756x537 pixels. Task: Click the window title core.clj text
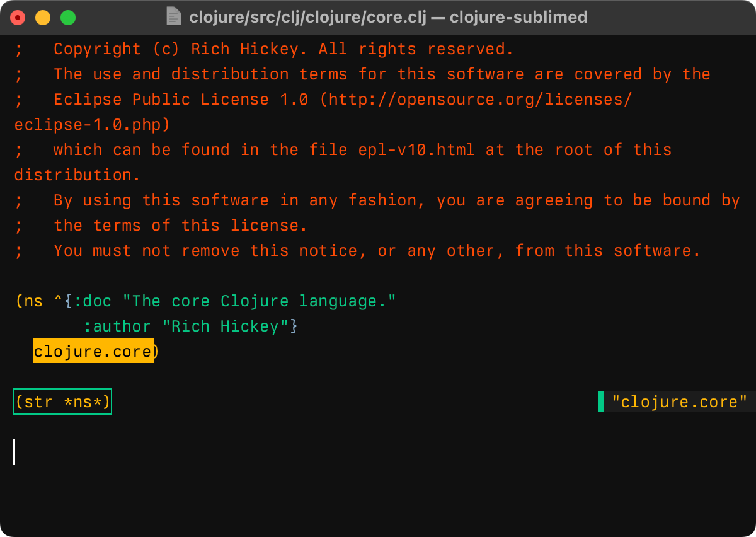388,17
